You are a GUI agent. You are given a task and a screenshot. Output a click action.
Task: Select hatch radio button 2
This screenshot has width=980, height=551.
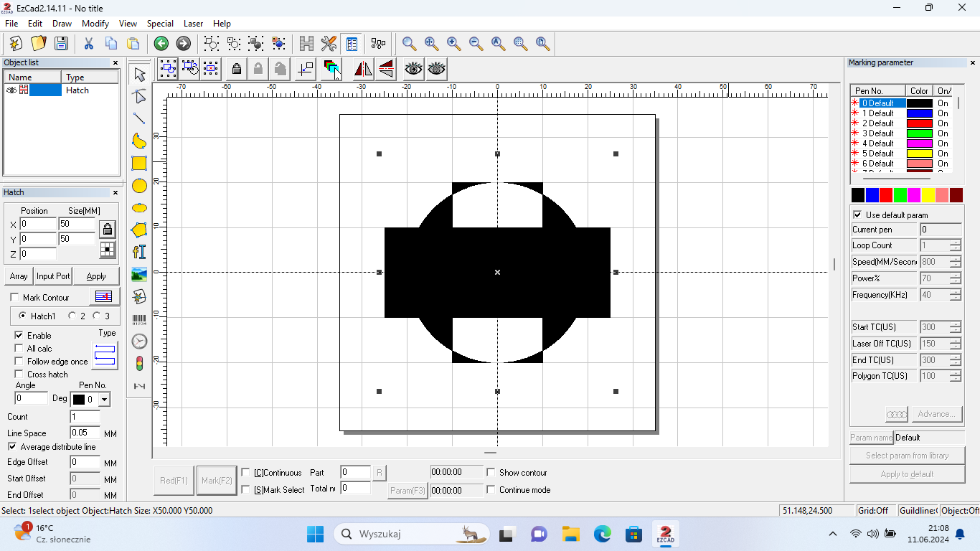coord(72,316)
